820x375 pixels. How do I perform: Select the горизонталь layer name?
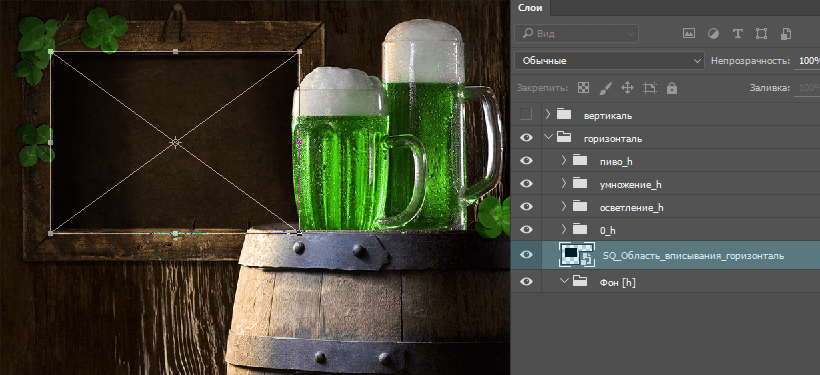[613, 139]
